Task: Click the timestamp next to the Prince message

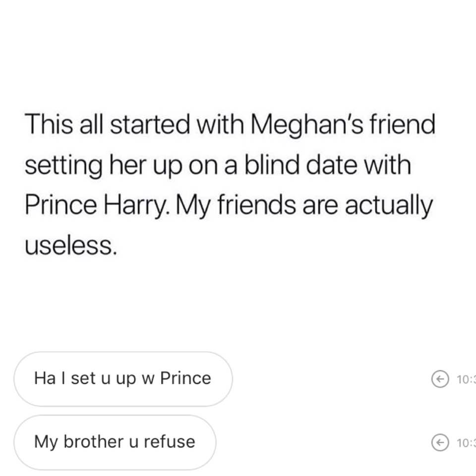Action: (466, 379)
